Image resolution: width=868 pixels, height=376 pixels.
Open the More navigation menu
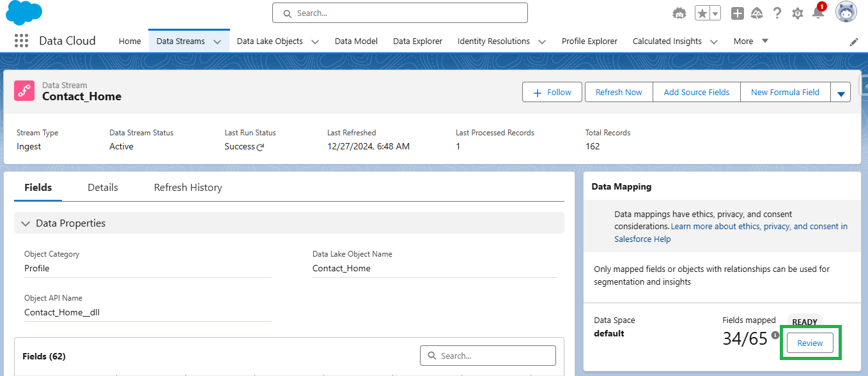coord(751,41)
